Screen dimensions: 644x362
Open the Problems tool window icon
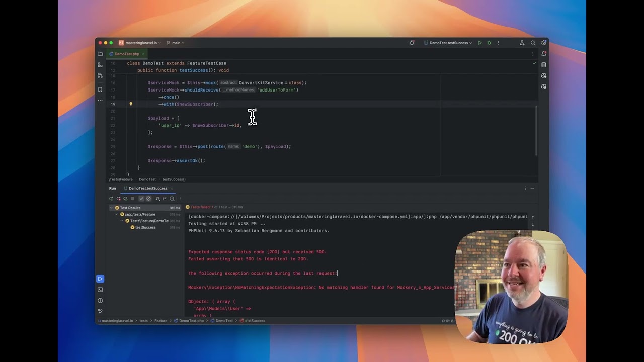[x=100, y=301]
